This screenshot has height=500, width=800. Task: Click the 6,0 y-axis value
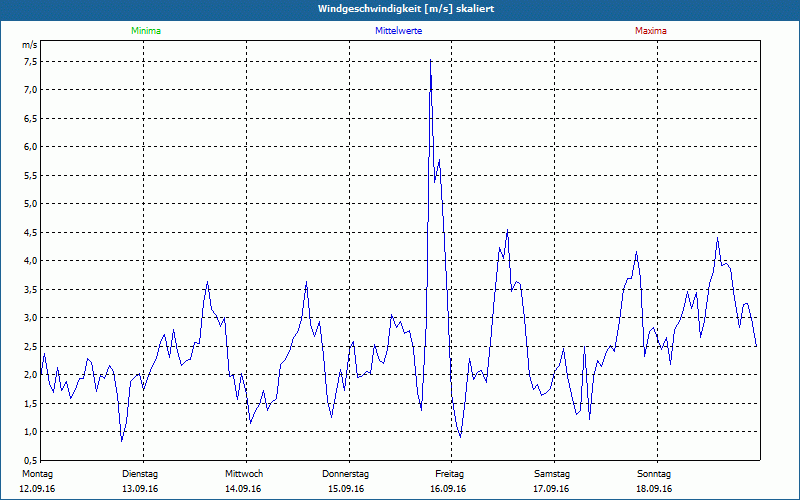pos(31,147)
